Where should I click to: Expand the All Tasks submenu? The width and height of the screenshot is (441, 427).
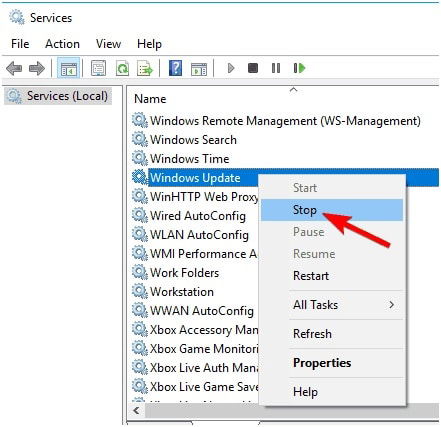(x=332, y=305)
